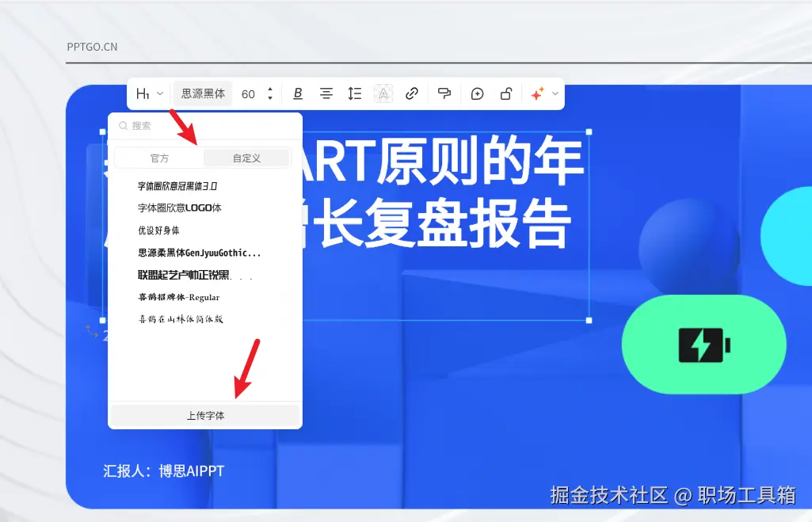Select the 汇报人：博思AIPPT text
Viewport: 812px width, 522px height.
pyautogui.click(x=164, y=471)
